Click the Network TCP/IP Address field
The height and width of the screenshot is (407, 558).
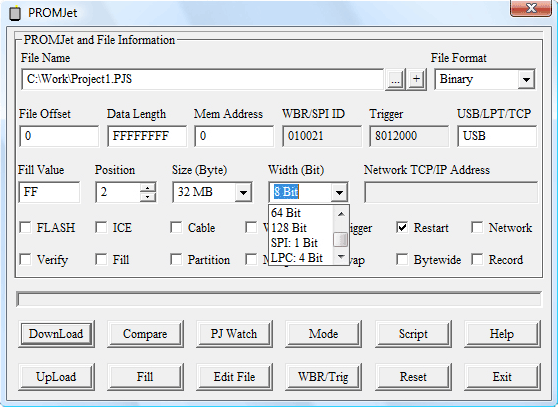[x=451, y=192]
